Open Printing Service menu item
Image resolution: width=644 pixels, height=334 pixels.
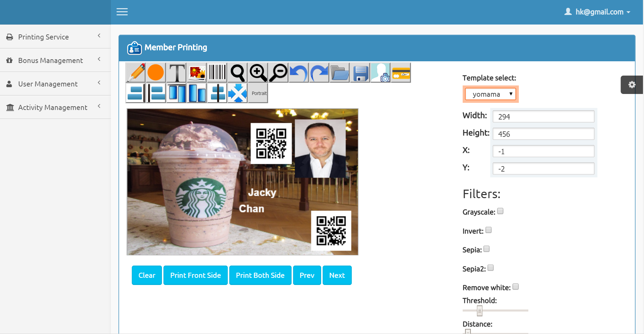[x=55, y=36]
